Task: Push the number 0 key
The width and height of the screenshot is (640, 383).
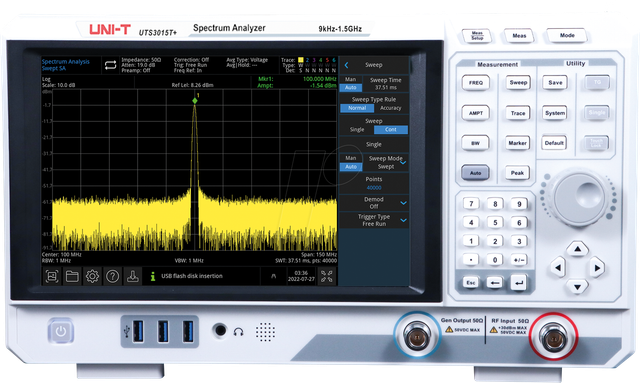Action: [x=495, y=260]
